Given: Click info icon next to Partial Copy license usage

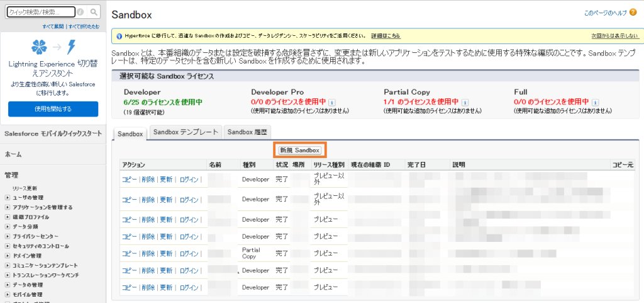Looking at the screenshot, I should tap(465, 103).
